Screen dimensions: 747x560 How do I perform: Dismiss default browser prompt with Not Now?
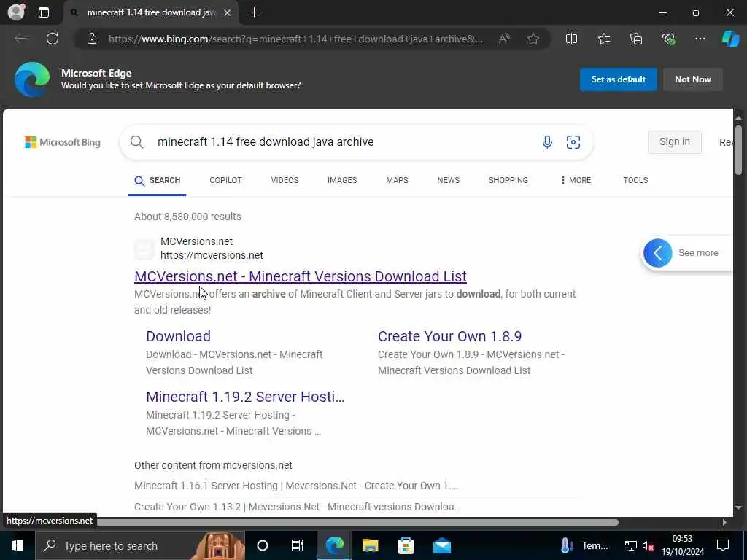point(693,79)
